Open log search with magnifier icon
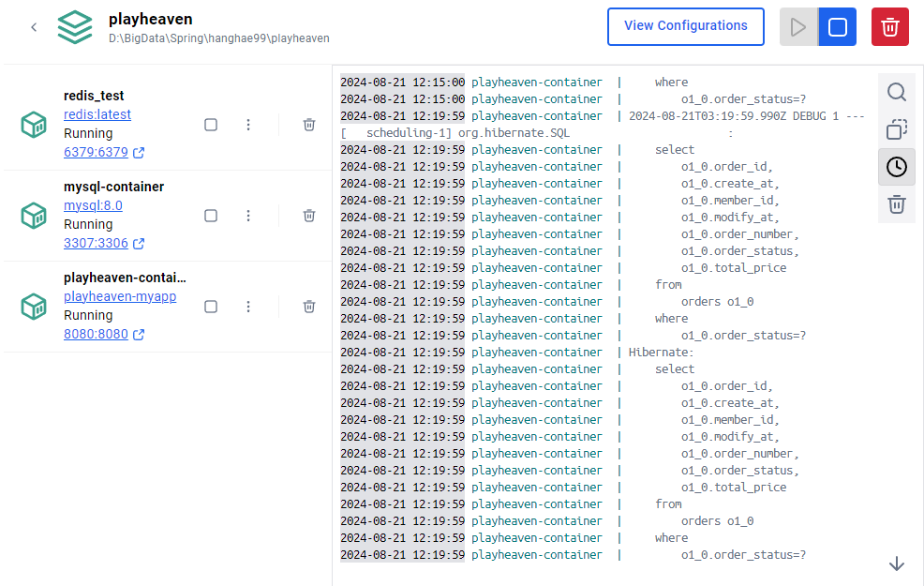Viewport: 924px width, 586px height. (x=897, y=92)
